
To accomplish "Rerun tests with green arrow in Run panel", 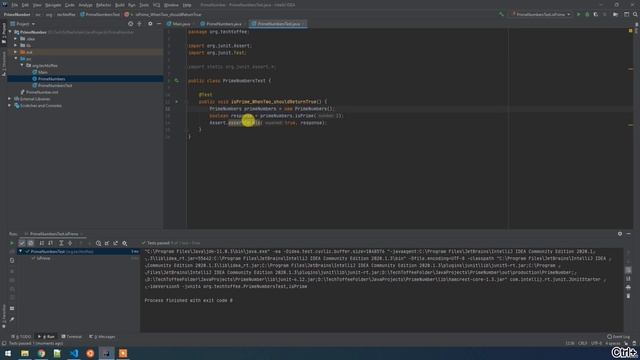I will coord(12,243).
